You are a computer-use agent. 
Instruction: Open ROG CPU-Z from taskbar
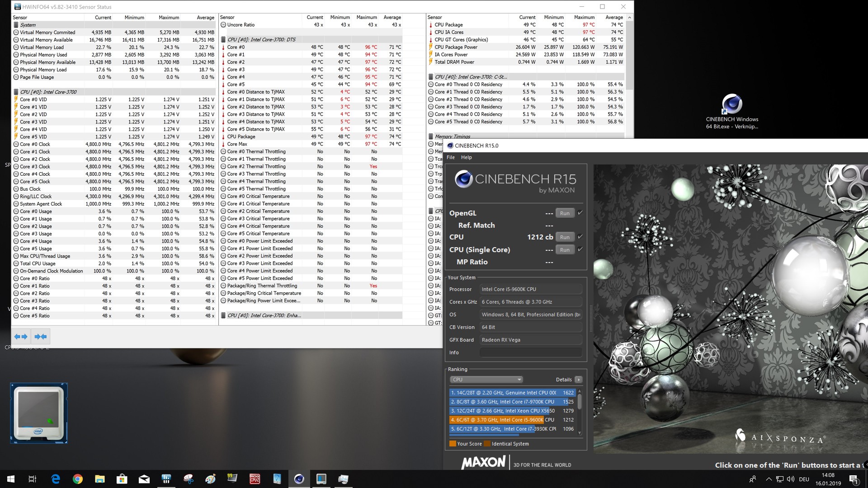[x=255, y=479]
